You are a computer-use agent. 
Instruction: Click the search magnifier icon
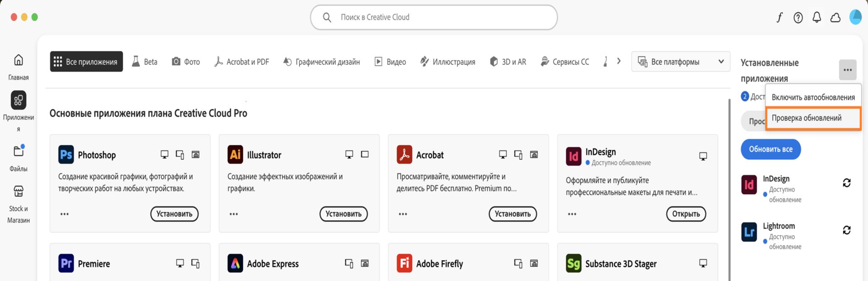click(x=327, y=17)
